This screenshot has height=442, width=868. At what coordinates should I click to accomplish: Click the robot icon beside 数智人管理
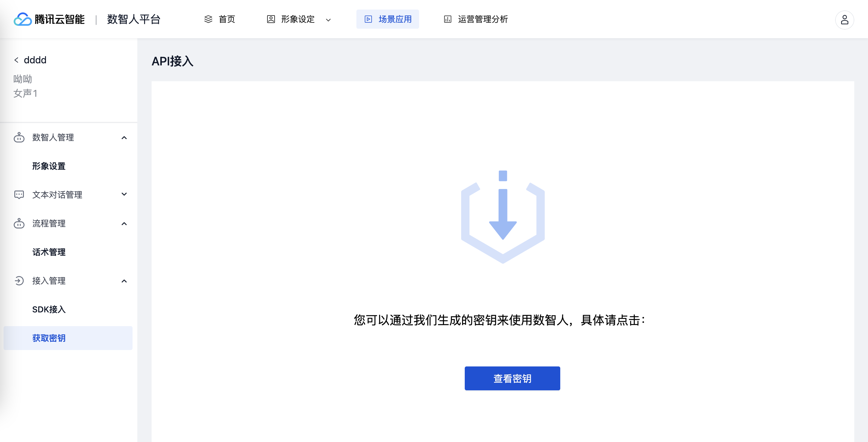coord(19,138)
